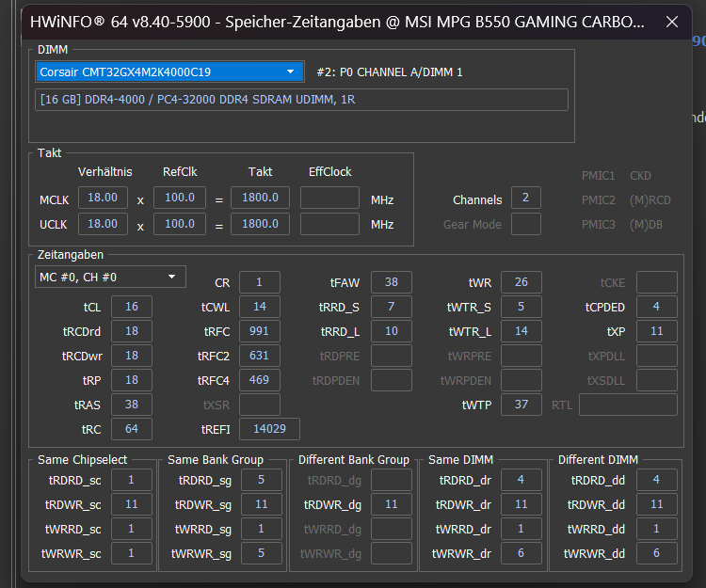This screenshot has height=588, width=706.
Task: Select the Channels value field
Action: [525, 198]
